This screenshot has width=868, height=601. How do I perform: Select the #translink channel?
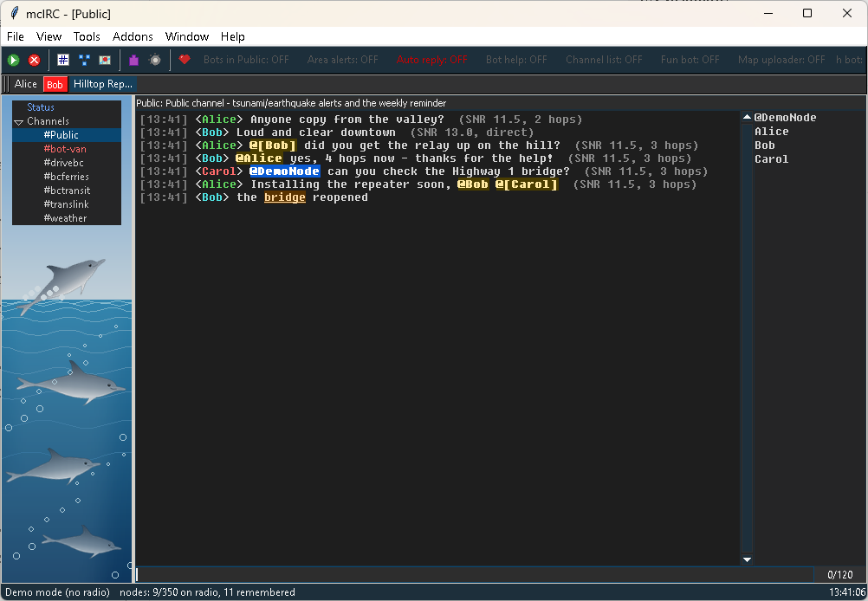coord(66,204)
